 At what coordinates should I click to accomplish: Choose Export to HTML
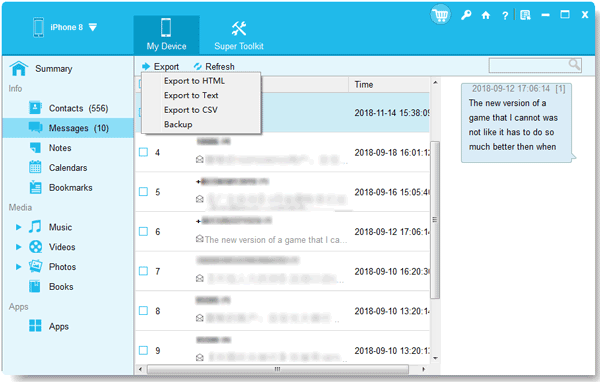(x=194, y=81)
